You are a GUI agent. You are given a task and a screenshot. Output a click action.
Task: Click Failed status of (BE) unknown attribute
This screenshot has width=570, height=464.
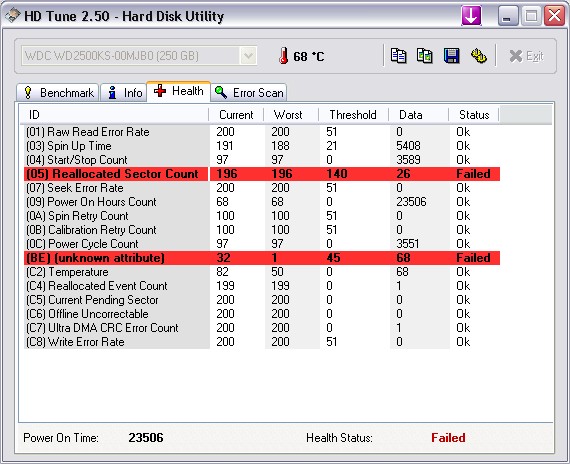pyautogui.click(x=473, y=258)
